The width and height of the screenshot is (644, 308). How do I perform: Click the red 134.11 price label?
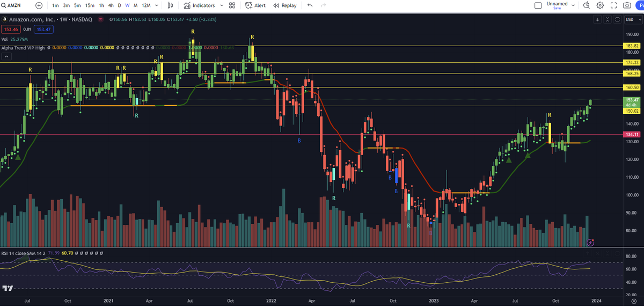click(x=631, y=135)
